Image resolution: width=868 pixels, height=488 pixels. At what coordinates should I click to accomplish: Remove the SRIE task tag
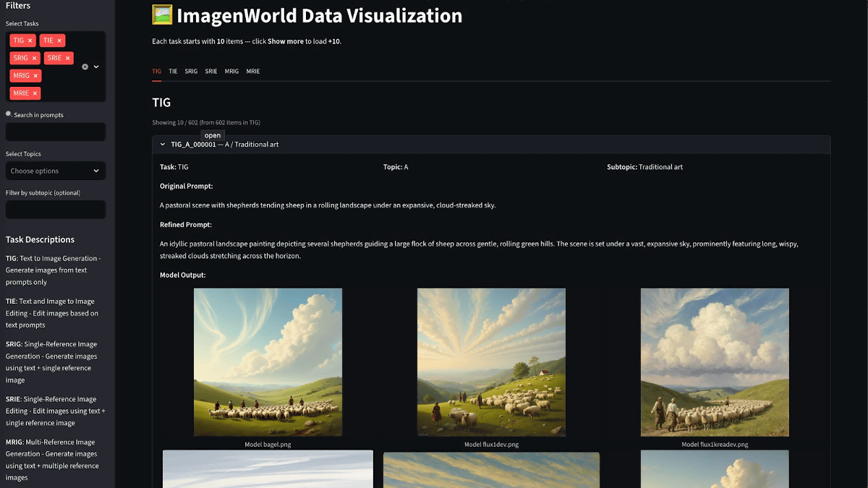pos(68,58)
